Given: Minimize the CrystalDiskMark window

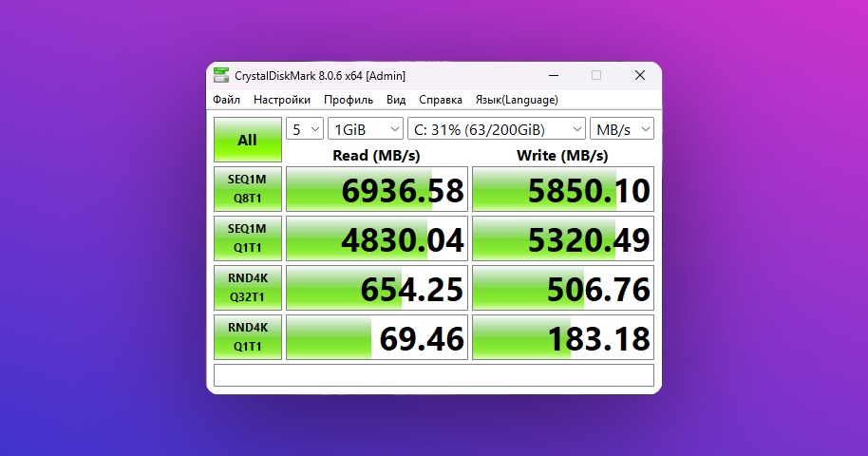Looking at the screenshot, I should point(554,75).
